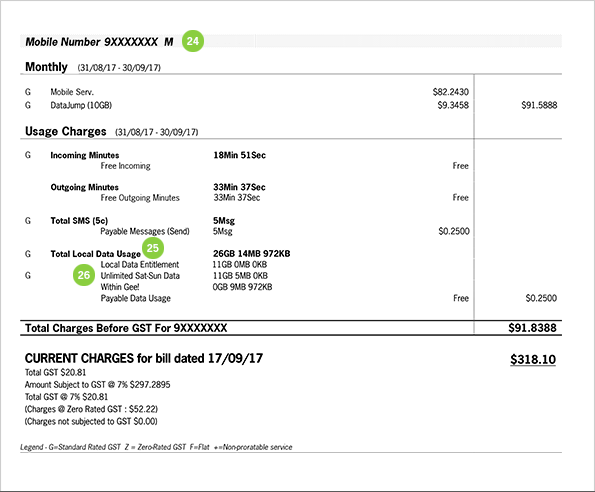Click the '11GB 5MB 0KB' value

pyautogui.click(x=240, y=276)
